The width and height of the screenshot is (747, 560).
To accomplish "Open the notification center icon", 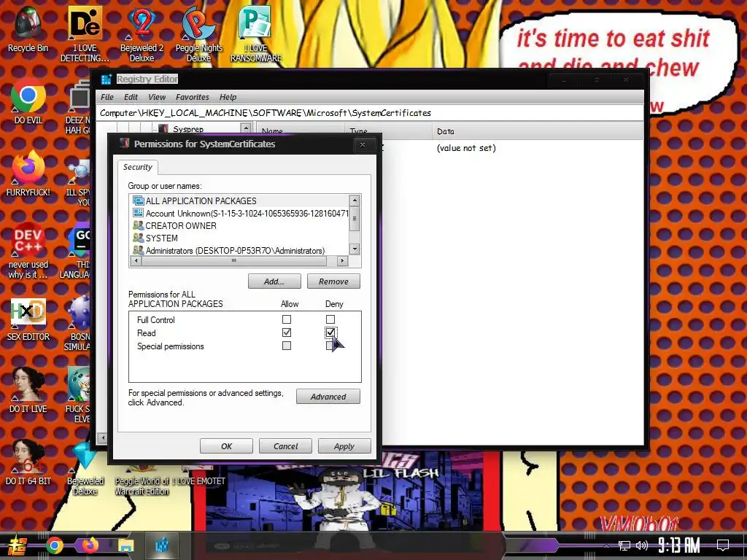I will [x=723, y=545].
